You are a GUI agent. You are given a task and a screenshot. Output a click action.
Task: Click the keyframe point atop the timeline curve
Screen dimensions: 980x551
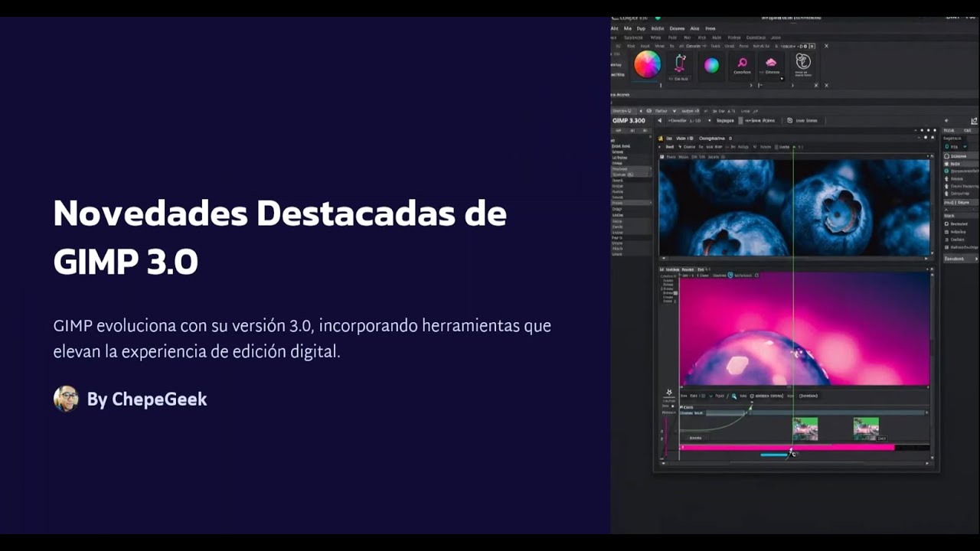[x=750, y=408]
